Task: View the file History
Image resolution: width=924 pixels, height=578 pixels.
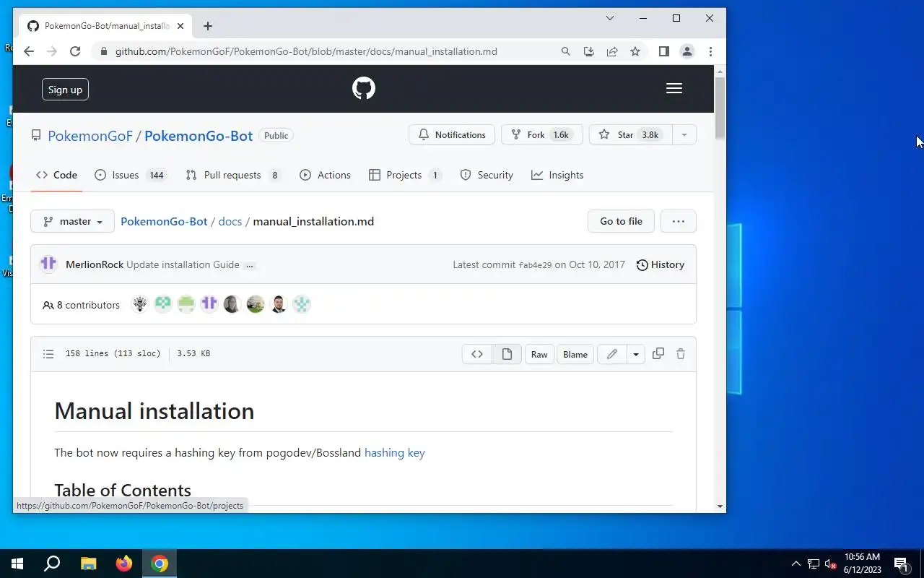Action: (660, 264)
